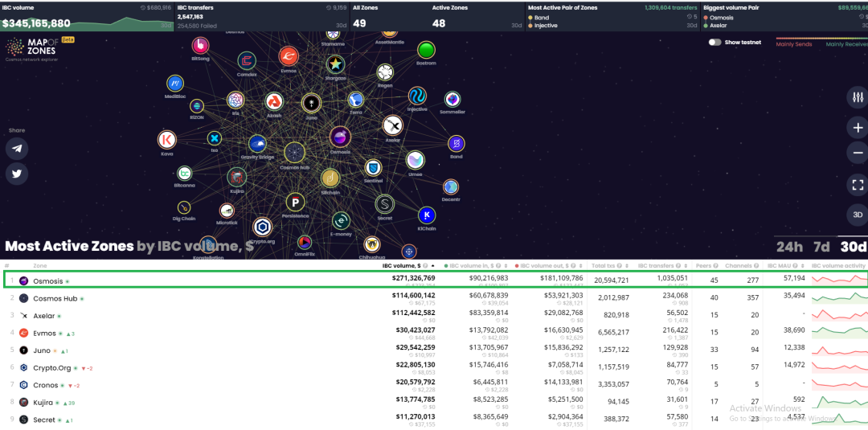Switch to the 30d time period
The image size is (868, 430).
coord(854,246)
